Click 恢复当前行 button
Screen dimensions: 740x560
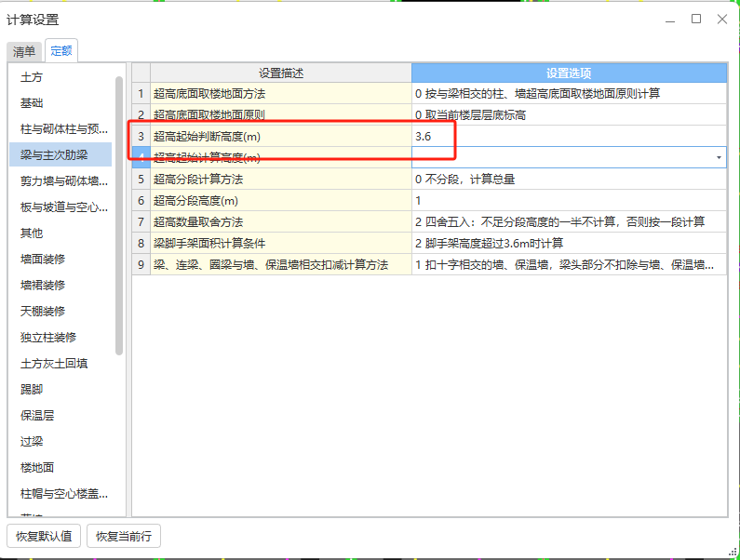123,536
